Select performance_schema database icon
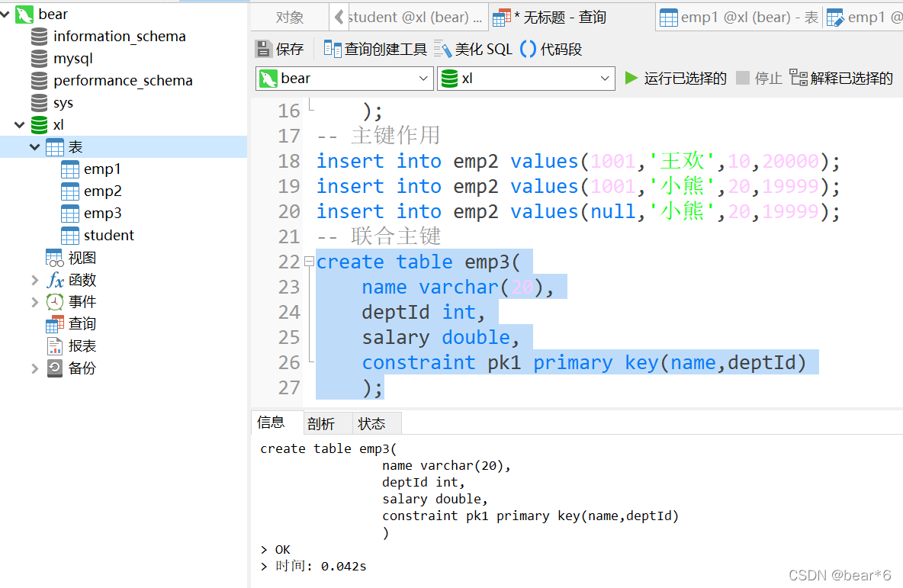 point(39,81)
